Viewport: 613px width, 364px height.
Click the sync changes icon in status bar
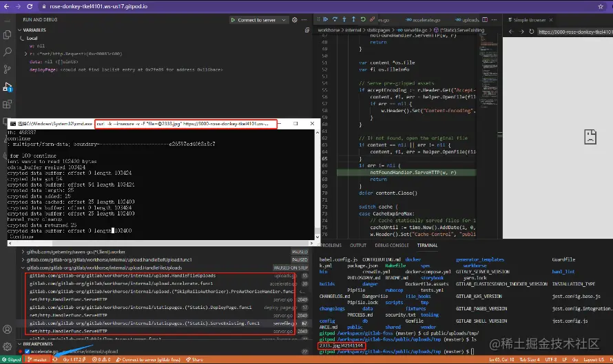[55, 359]
